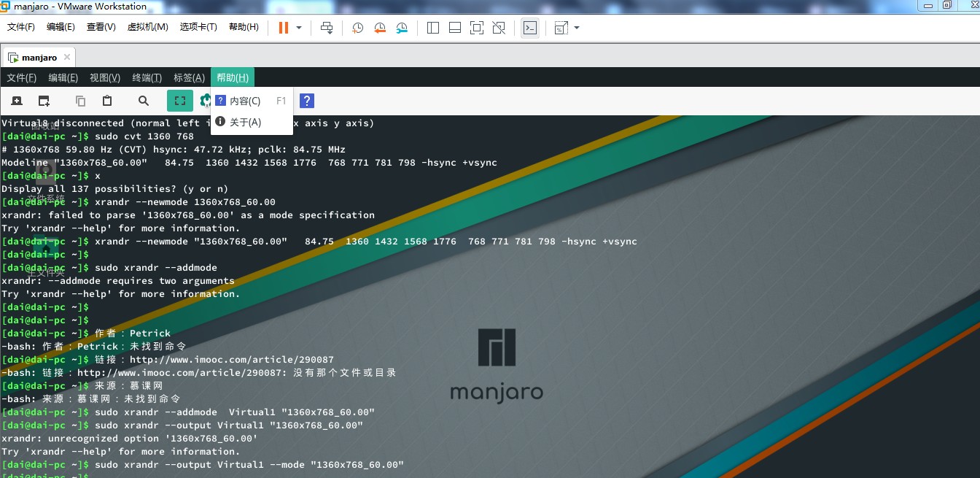Open terminal search with magnifier icon
This screenshot has width=980, height=478.
(144, 101)
